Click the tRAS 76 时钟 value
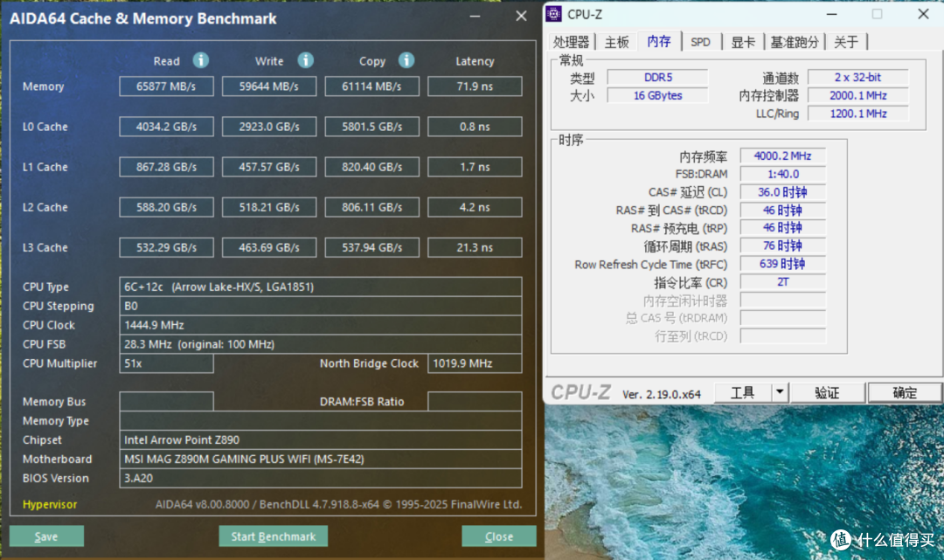The image size is (944, 560). click(782, 245)
